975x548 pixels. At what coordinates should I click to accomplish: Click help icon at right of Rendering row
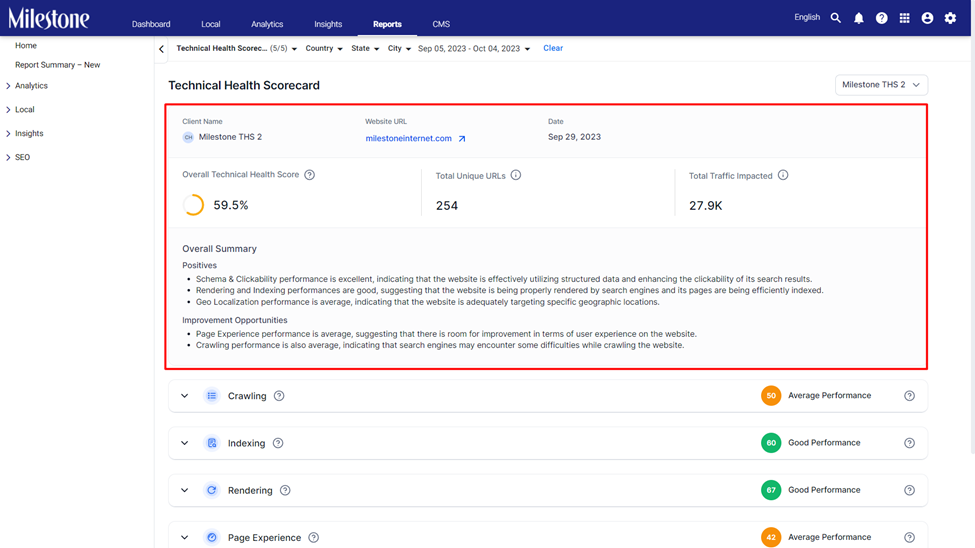909,490
